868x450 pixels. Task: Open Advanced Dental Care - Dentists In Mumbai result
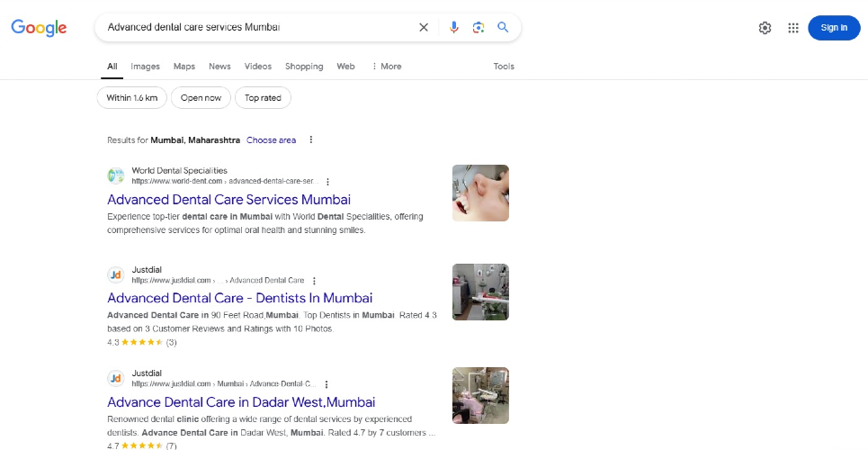coord(239,298)
